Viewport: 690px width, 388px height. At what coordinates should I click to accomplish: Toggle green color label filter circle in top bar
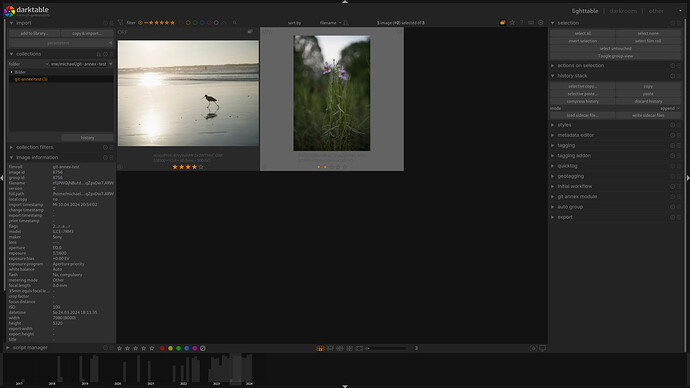click(x=195, y=22)
